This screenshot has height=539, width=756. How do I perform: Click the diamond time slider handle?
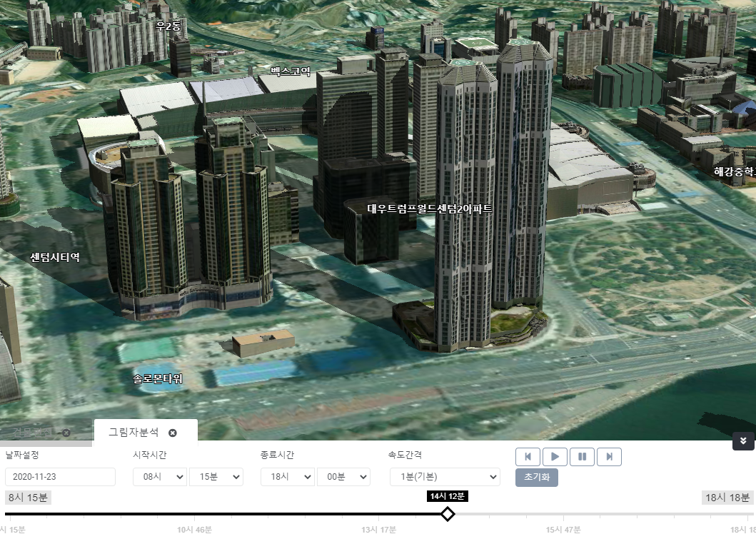coord(448,514)
